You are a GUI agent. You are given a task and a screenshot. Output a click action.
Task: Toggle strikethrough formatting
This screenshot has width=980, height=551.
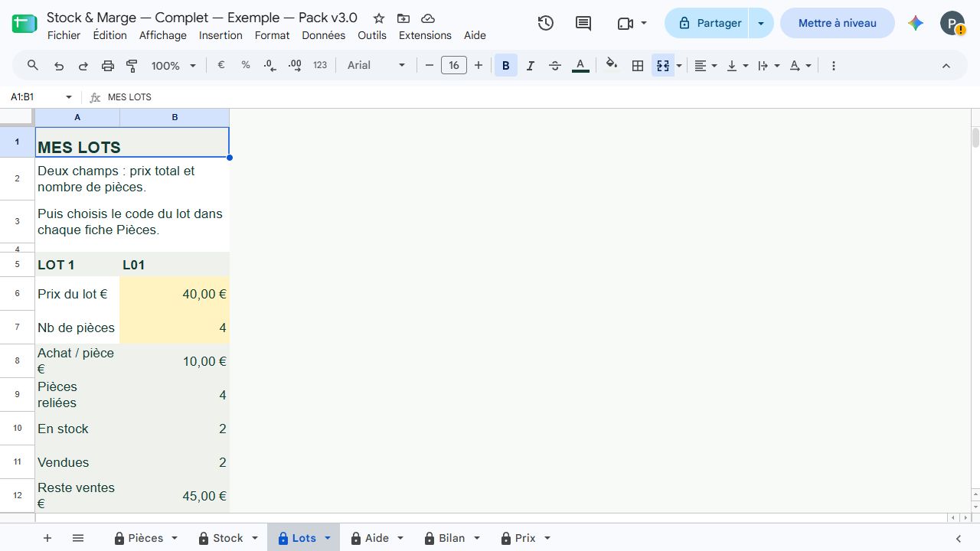[555, 66]
